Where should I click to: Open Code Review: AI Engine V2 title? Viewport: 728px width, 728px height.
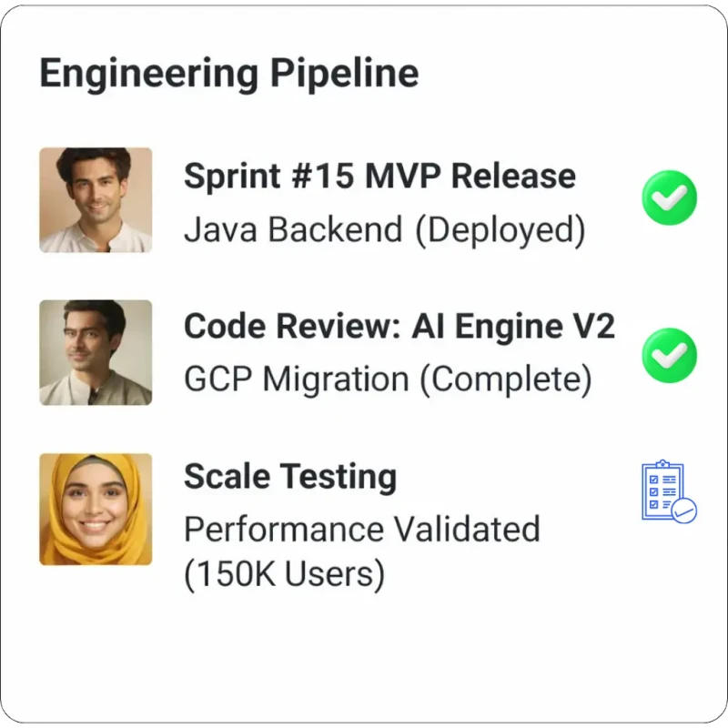tap(399, 326)
